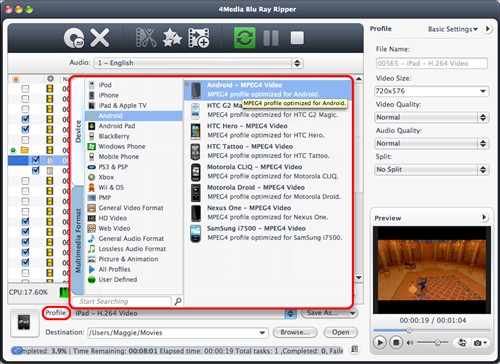Click the green convert button
Image resolution: width=500 pixels, height=364 pixels.
click(245, 38)
